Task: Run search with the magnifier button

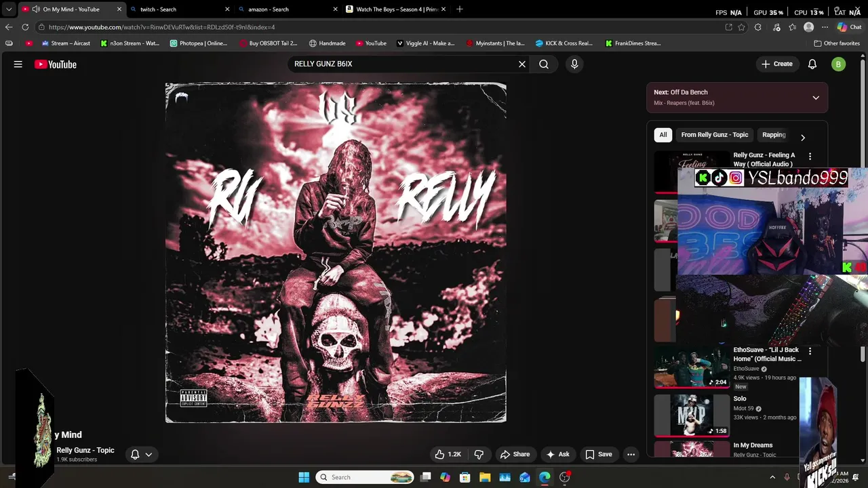Action: [x=544, y=64]
